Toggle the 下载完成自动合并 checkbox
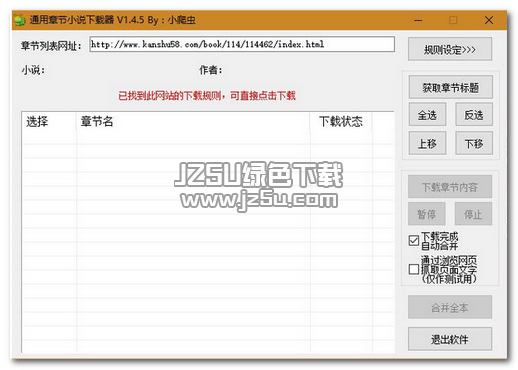The image size is (518, 370). point(414,240)
